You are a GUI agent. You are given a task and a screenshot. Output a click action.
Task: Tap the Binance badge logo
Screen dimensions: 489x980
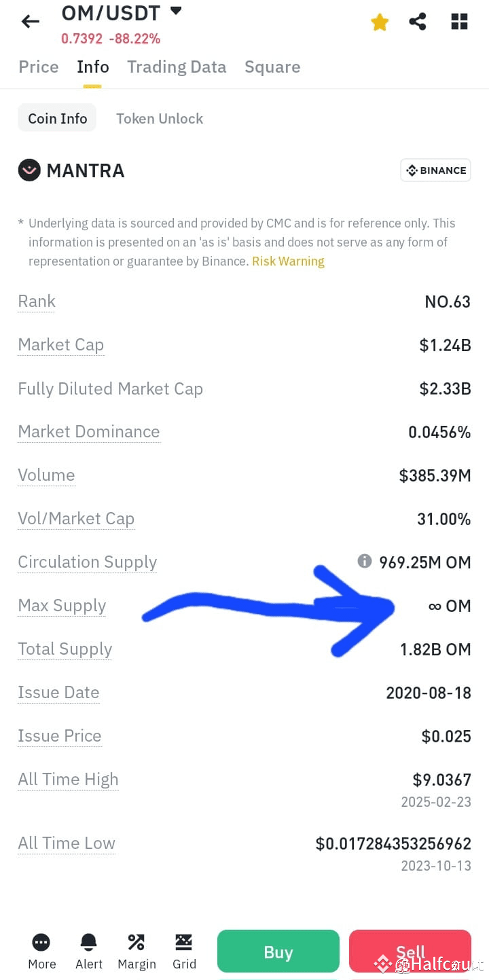435,170
